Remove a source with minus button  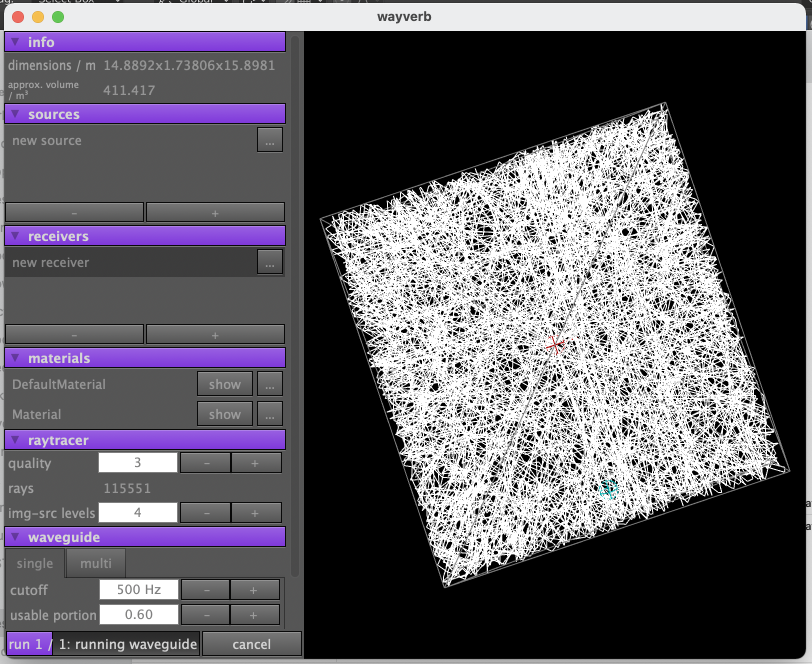pyautogui.click(x=74, y=212)
